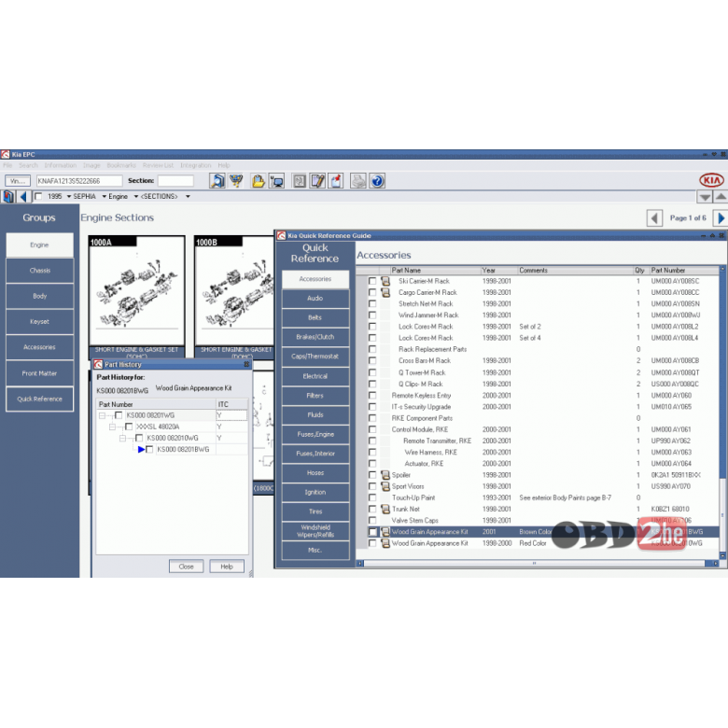Check the box for Remote Keyless Entry
The image size is (728, 728).
coord(372,395)
